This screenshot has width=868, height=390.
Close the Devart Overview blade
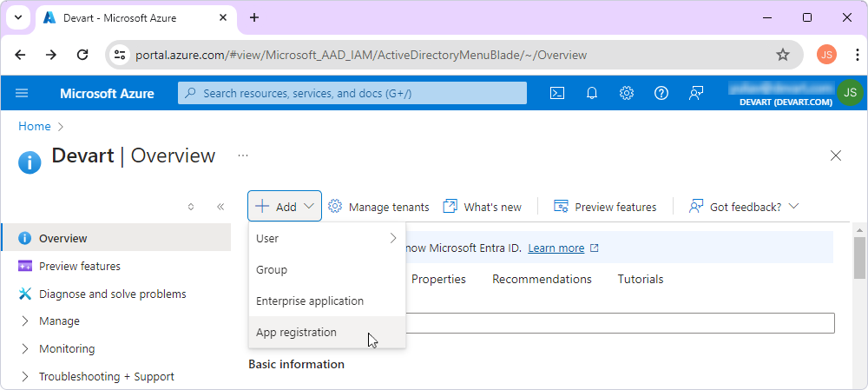836,155
